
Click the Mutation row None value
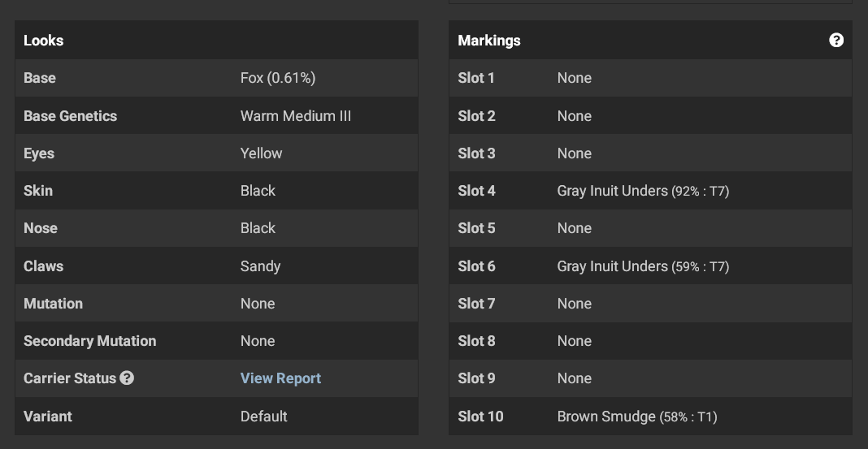pyautogui.click(x=258, y=304)
